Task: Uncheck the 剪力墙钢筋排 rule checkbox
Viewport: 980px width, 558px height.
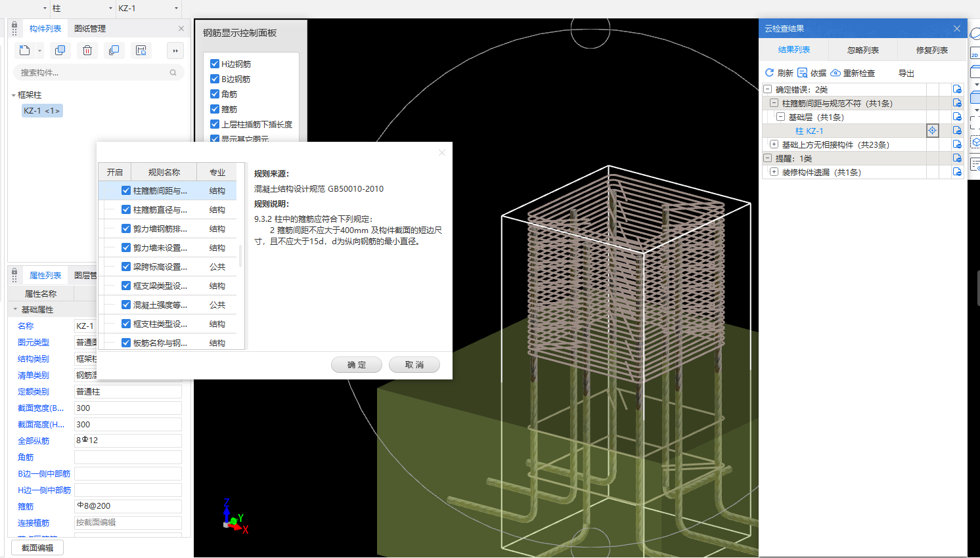Action: click(x=126, y=228)
